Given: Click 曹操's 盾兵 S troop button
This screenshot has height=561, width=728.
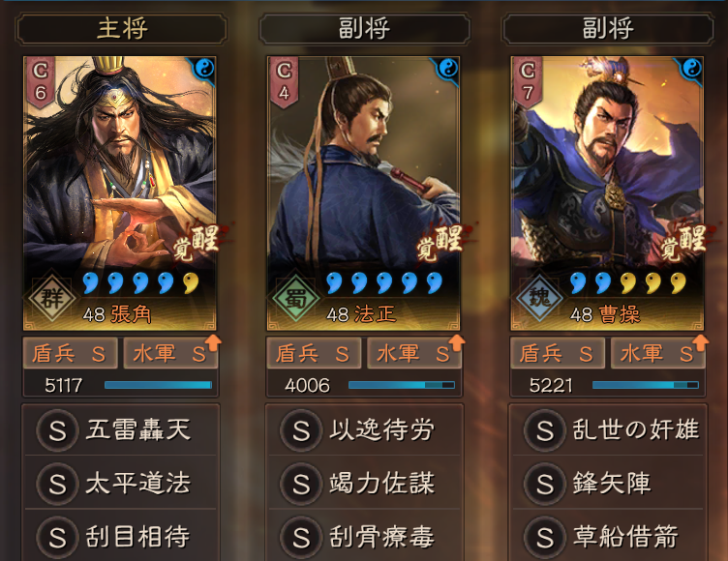Looking at the screenshot, I should [558, 354].
